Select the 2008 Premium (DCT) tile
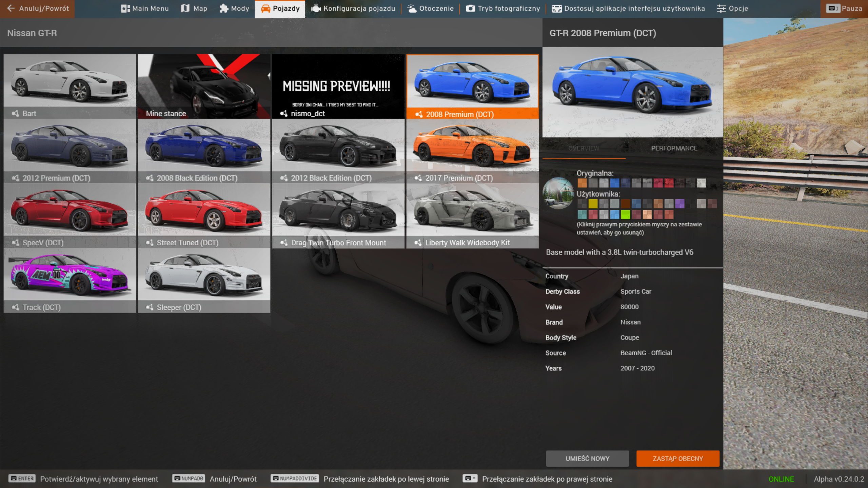The image size is (868, 488). click(473, 86)
